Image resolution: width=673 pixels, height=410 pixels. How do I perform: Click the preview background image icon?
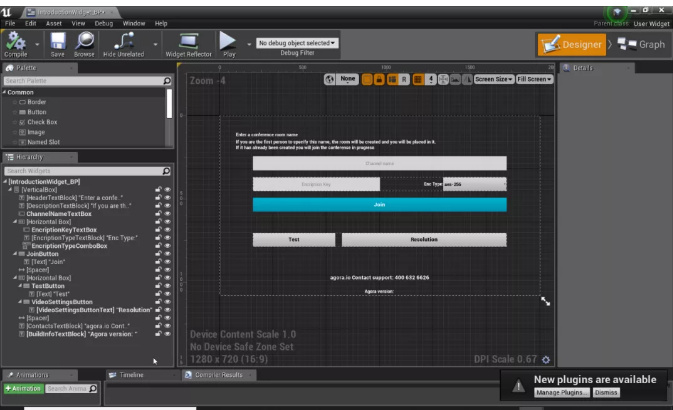[x=455, y=79]
